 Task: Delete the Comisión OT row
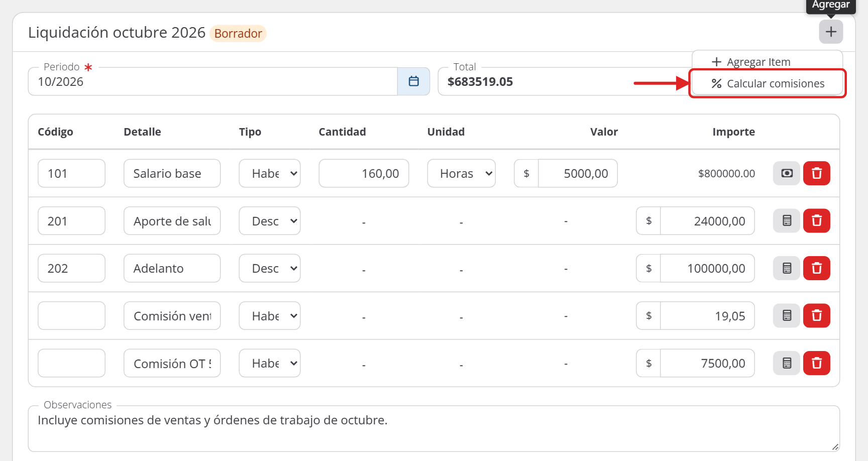(816, 363)
